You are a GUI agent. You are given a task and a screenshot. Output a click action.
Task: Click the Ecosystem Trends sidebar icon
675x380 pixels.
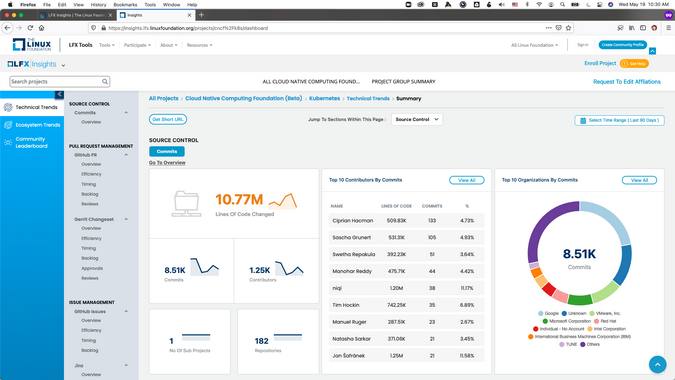[8, 125]
